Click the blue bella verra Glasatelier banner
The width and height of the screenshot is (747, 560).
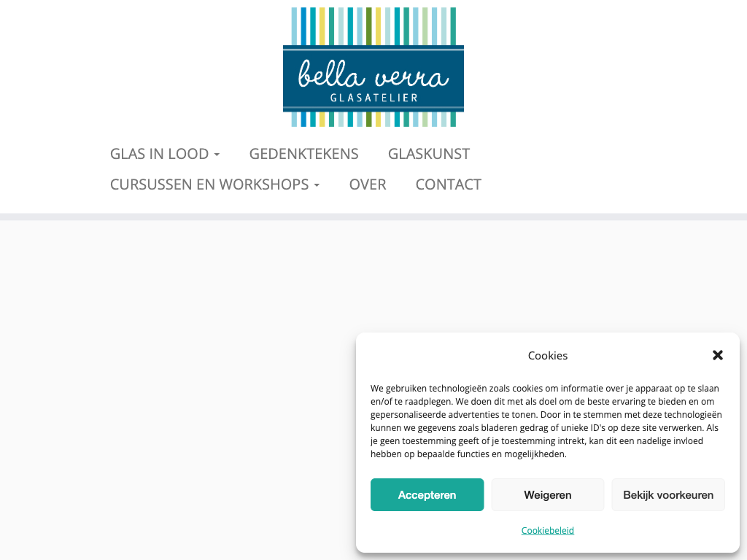tap(373, 79)
